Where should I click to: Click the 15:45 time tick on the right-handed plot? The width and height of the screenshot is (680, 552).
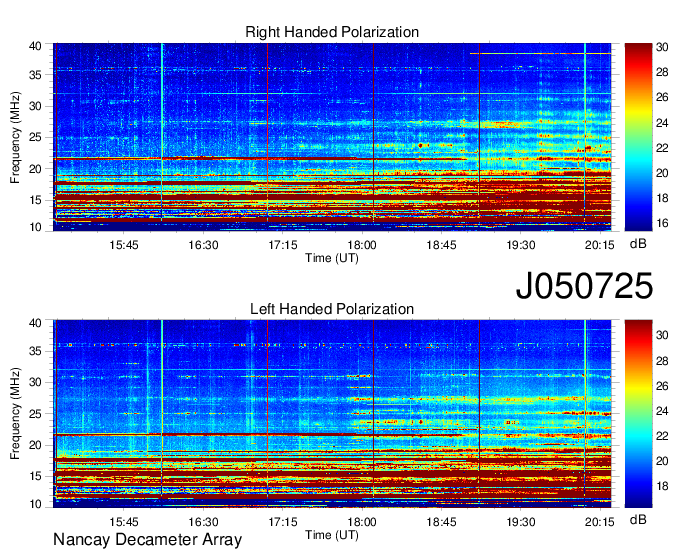click(124, 245)
